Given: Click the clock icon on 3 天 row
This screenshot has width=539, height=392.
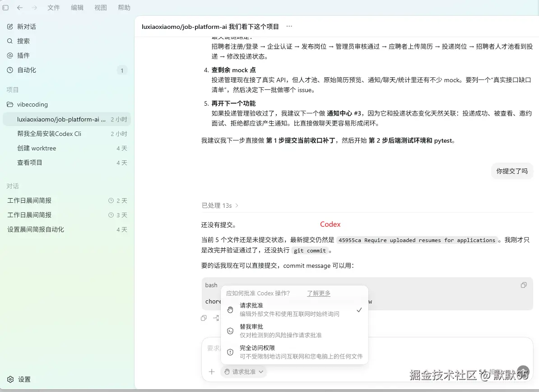Looking at the screenshot, I should tap(111, 215).
